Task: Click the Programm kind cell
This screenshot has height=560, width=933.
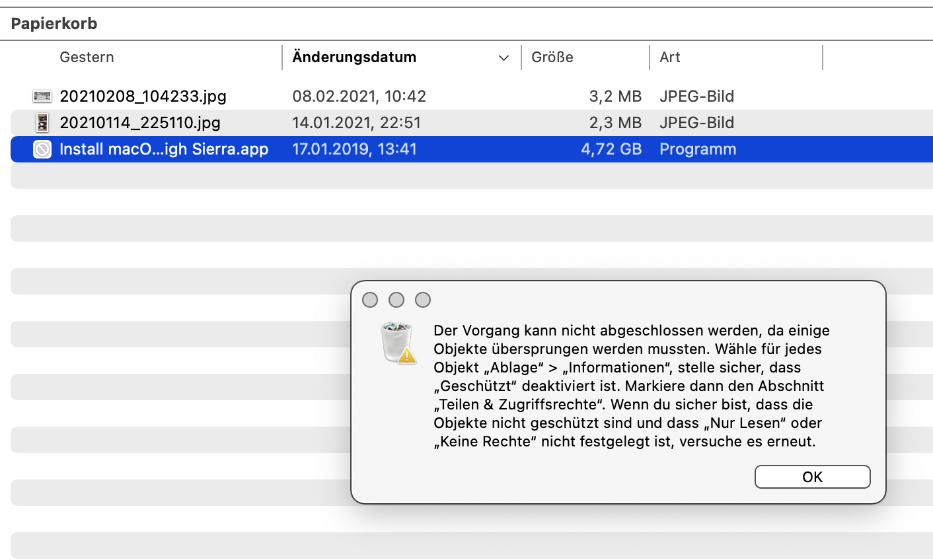Action: [x=698, y=149]
